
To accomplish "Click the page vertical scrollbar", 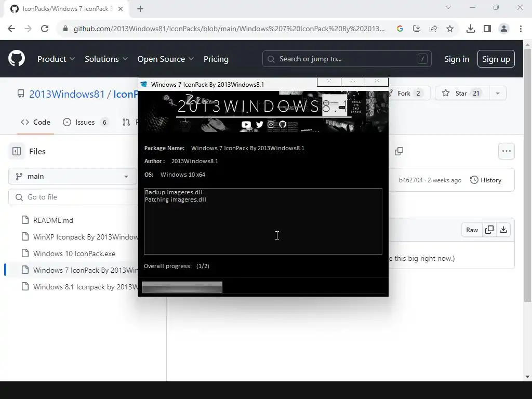I will click(527, 175).
